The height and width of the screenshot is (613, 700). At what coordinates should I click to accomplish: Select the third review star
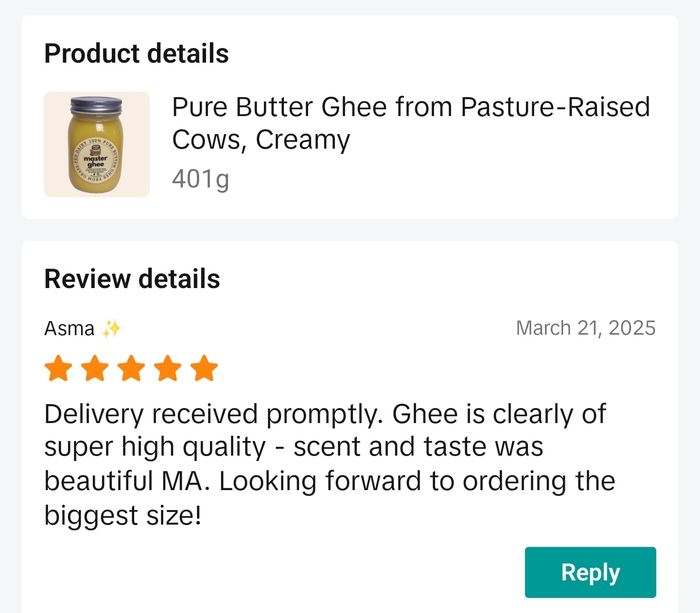131,368
